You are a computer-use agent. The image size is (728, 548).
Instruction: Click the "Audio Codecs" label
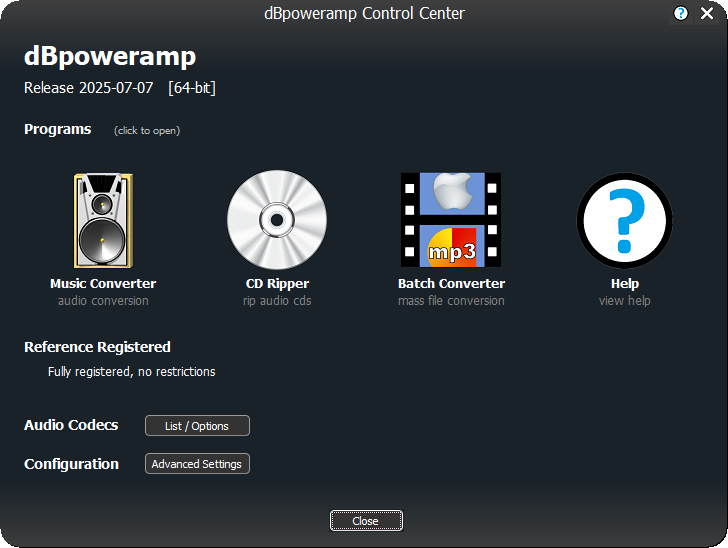71,425
